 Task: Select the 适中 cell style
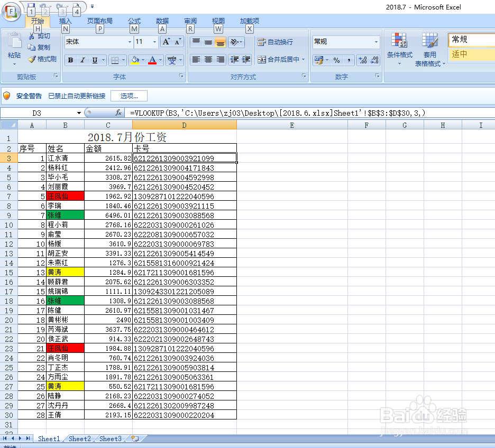(x=471, y=54)
